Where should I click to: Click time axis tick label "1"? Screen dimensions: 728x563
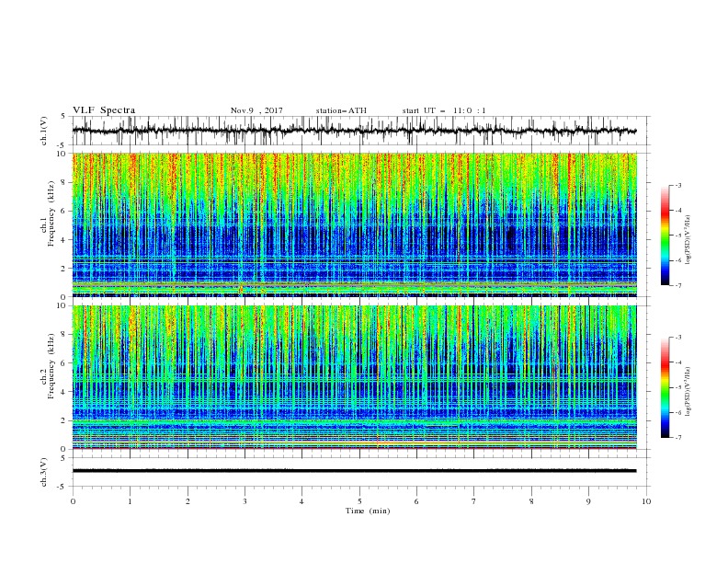(130, 501)
